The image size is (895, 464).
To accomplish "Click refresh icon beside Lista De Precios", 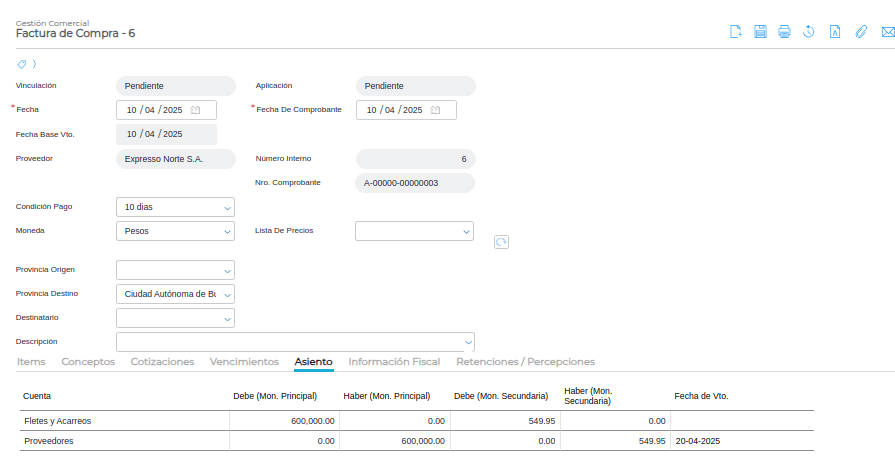I will [x=501, y=242].
